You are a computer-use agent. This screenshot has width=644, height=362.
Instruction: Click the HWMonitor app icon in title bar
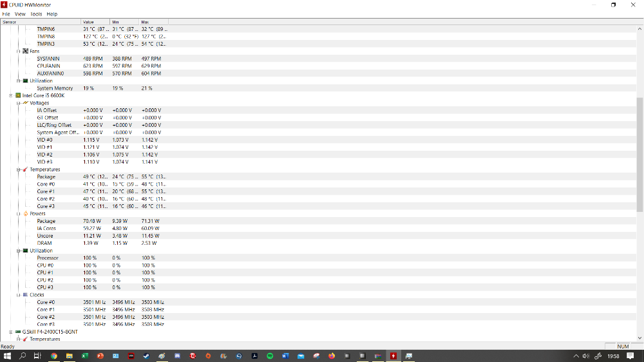pos(4,5)
